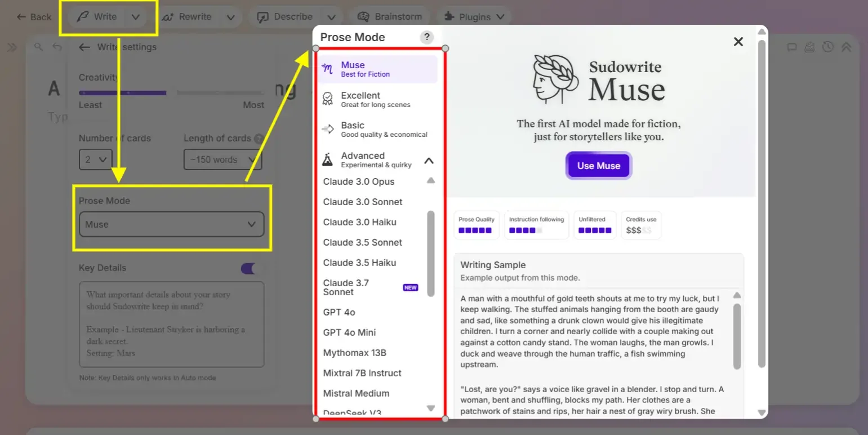
Task: Collapse the Advanced models section chevron
Action: [429, 160]
